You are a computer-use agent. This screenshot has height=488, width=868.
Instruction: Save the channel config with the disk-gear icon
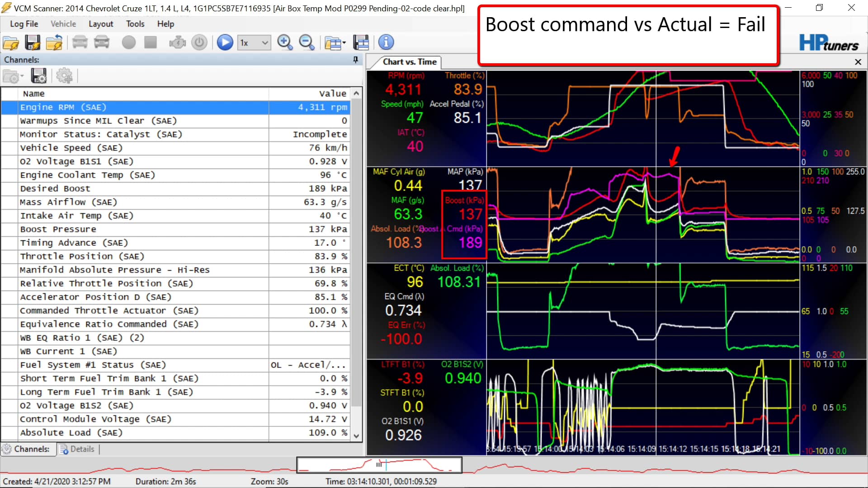click(39, 76)
